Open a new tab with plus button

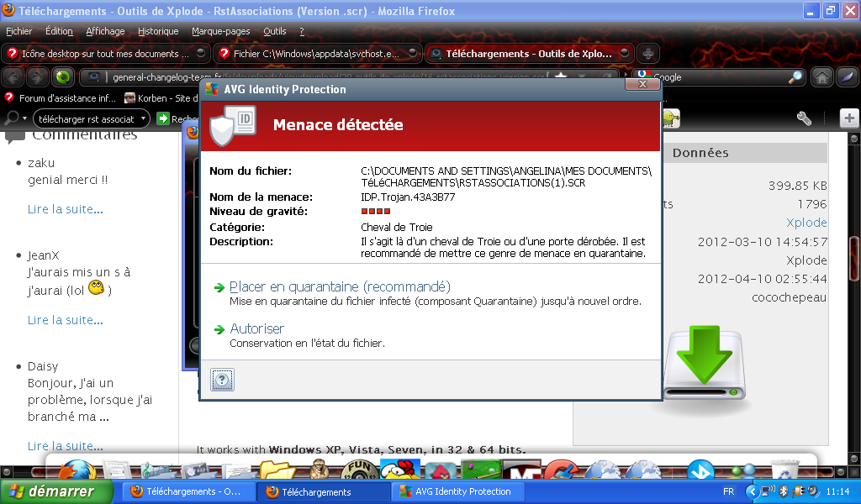pyautogui.click(x=648, y=54)
